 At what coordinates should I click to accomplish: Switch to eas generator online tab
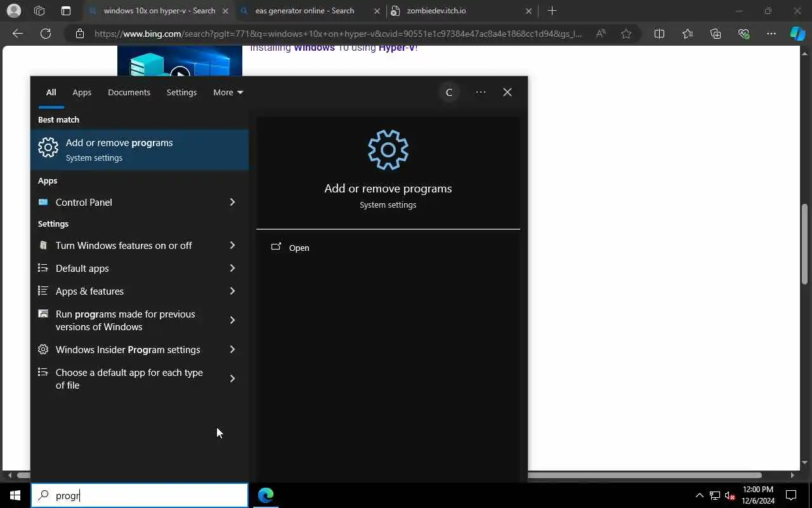304,11
